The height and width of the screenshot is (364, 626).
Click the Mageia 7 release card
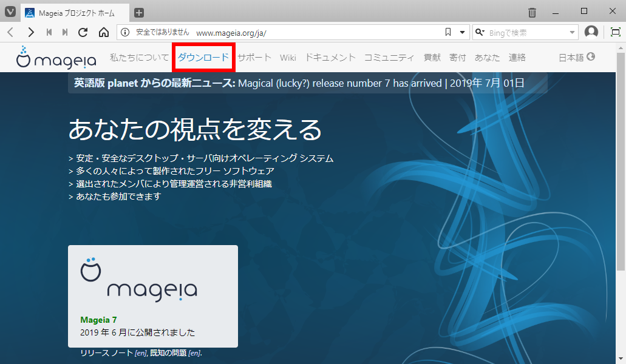[153, 296]
